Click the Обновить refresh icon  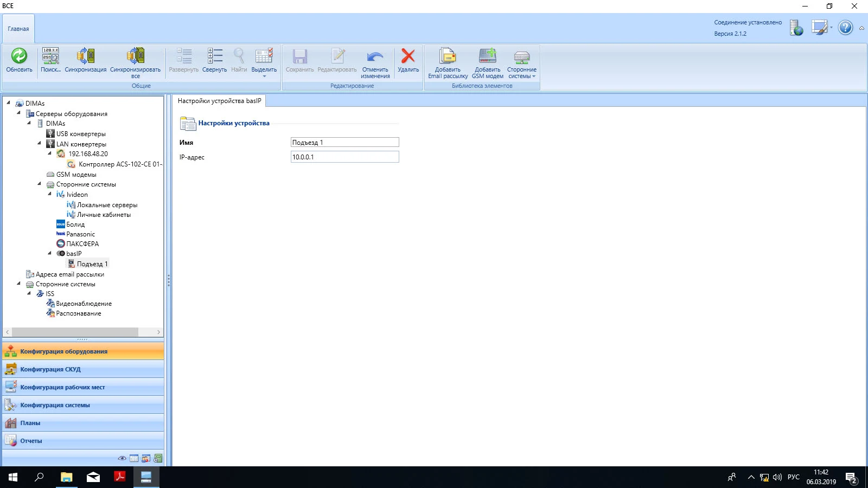[x=19, y=56]
